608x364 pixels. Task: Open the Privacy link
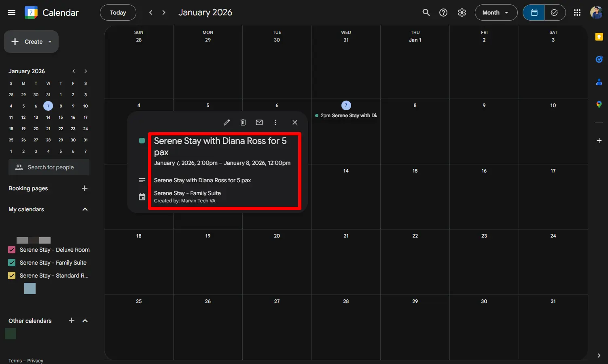[x=35, y=360]
